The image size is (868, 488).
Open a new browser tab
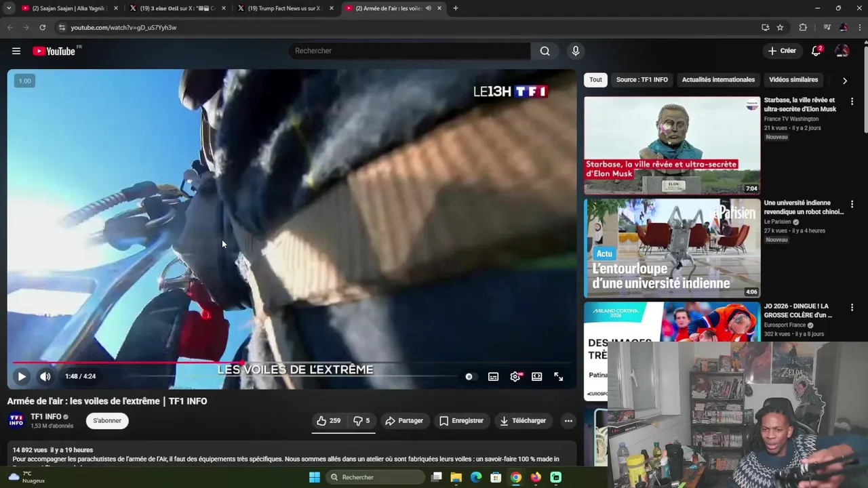pos(456,8)
